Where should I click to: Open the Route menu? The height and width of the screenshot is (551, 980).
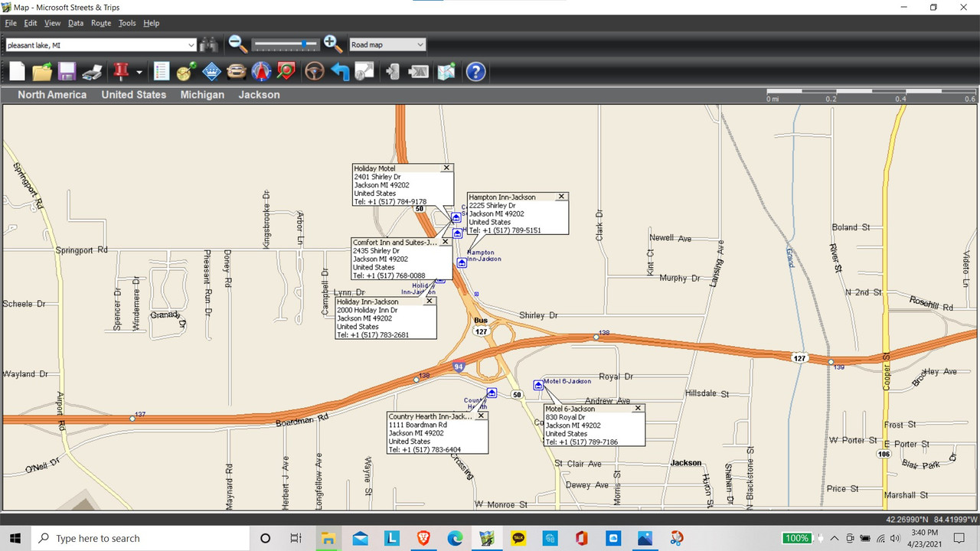[101, 23]
